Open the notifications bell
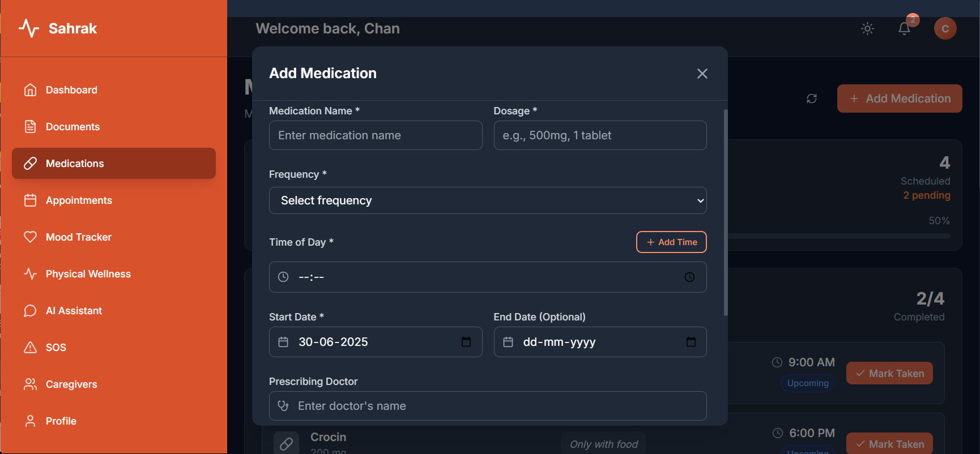This screenshot has width=980, height=454. (x=904, y=29)
